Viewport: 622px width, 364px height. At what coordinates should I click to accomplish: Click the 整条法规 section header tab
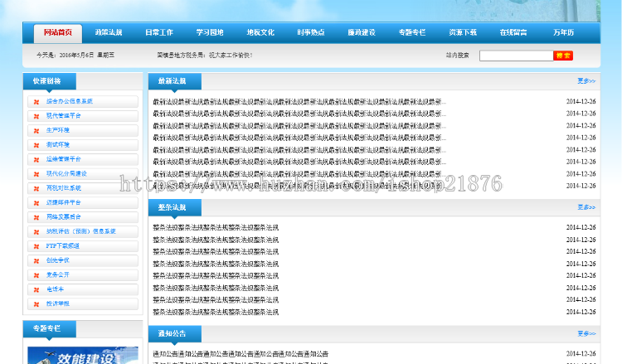[x=174, y=208]
